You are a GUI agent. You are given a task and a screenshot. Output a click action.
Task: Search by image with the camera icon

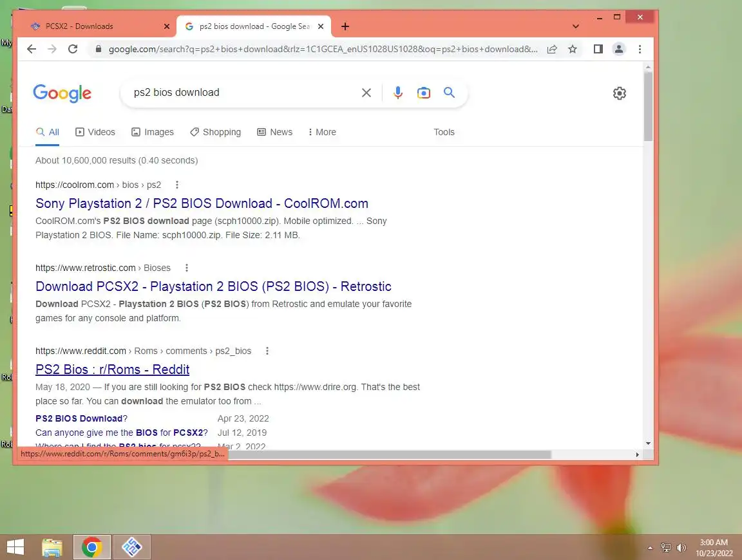[424, 93]
